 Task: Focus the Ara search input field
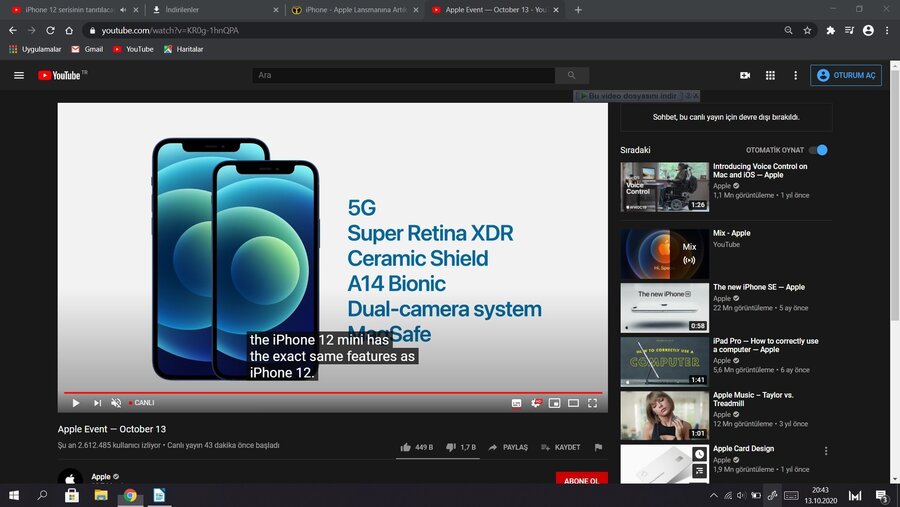(x=404, y=75)
